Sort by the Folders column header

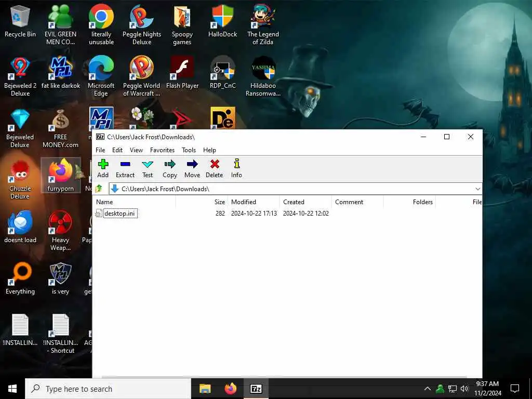pyautogui.click(x=409, y=202)
